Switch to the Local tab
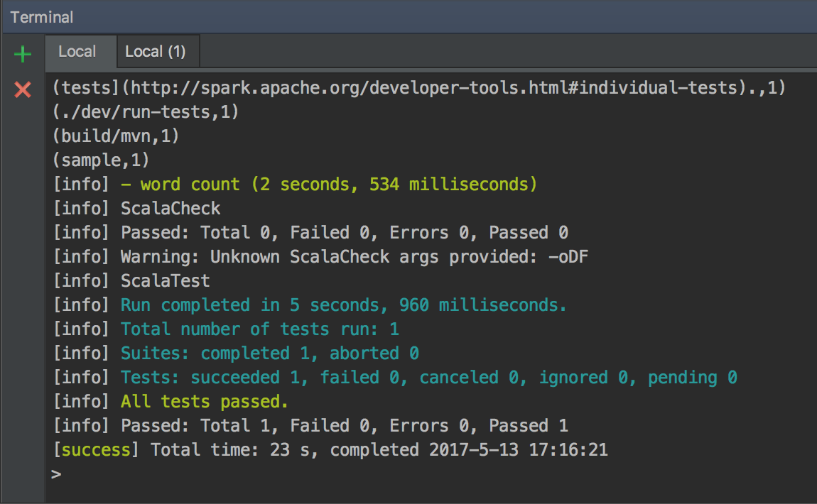Screen dimensions: 817x504 point(77,52)
